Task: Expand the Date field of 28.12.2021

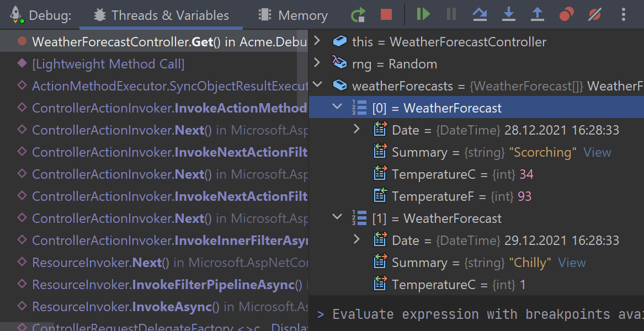Action: pos(356,130)
